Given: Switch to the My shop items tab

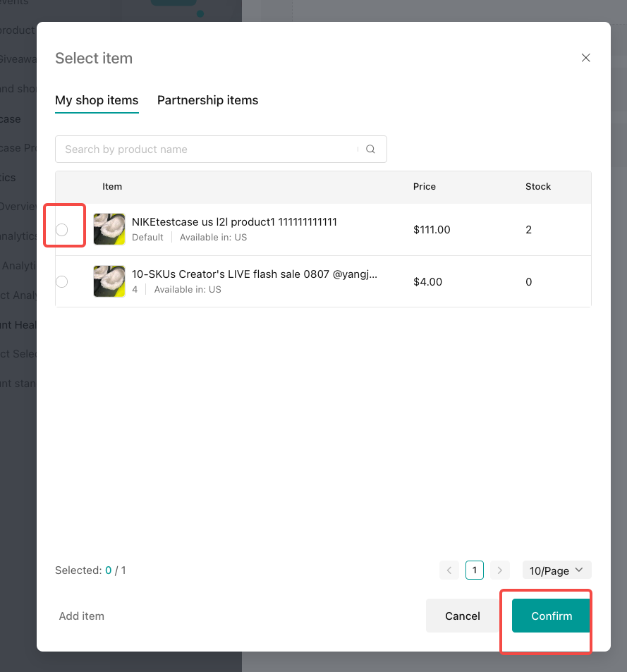Looking at the screenshot, I should pos(97,100).
